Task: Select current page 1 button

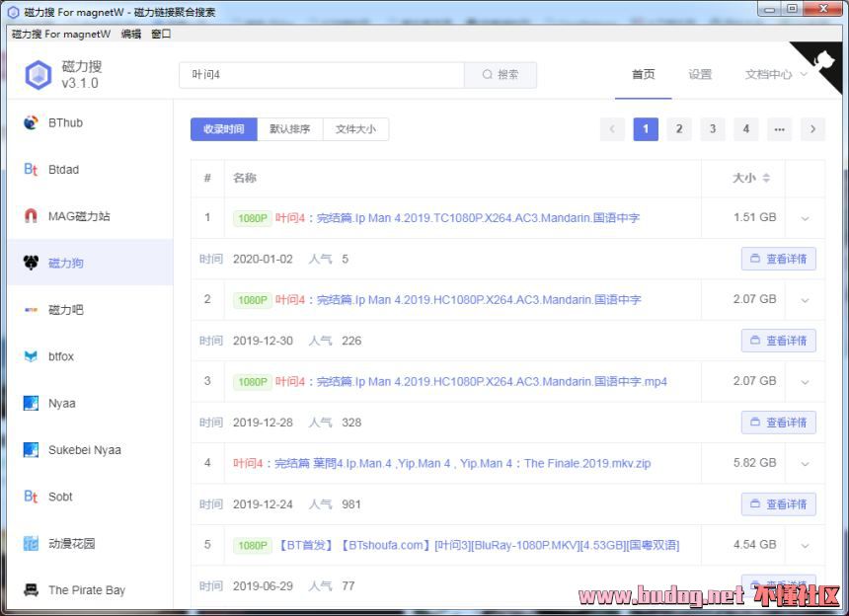Action: click(x=646, y=129)
